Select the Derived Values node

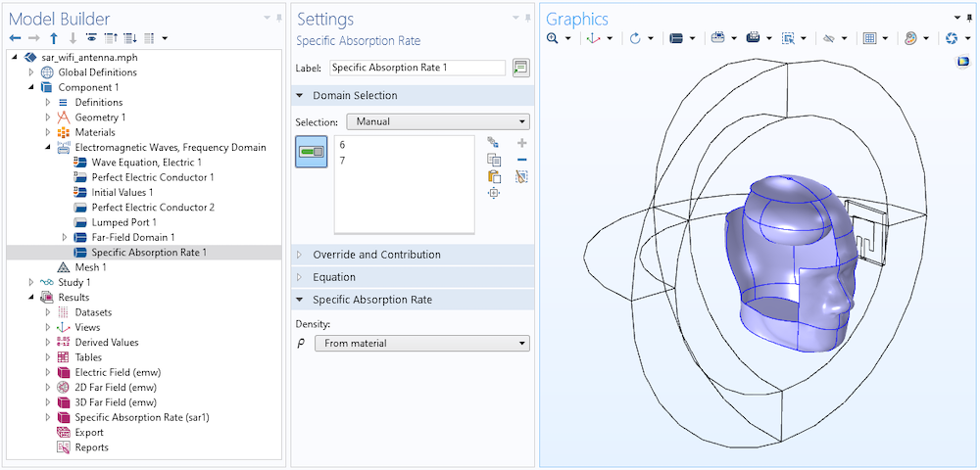tap(107, 342)
